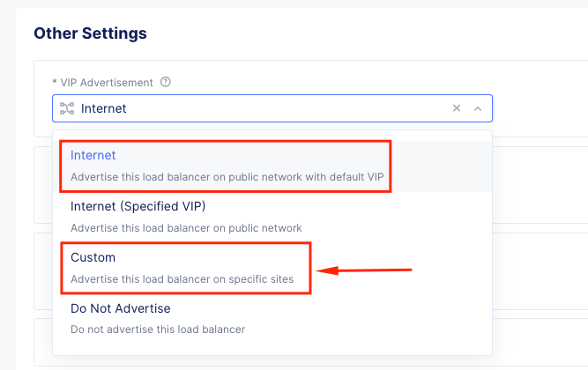Click "Advertise this load balancer on specific sites"
This screenshot has height=370, width=588.
182,279
